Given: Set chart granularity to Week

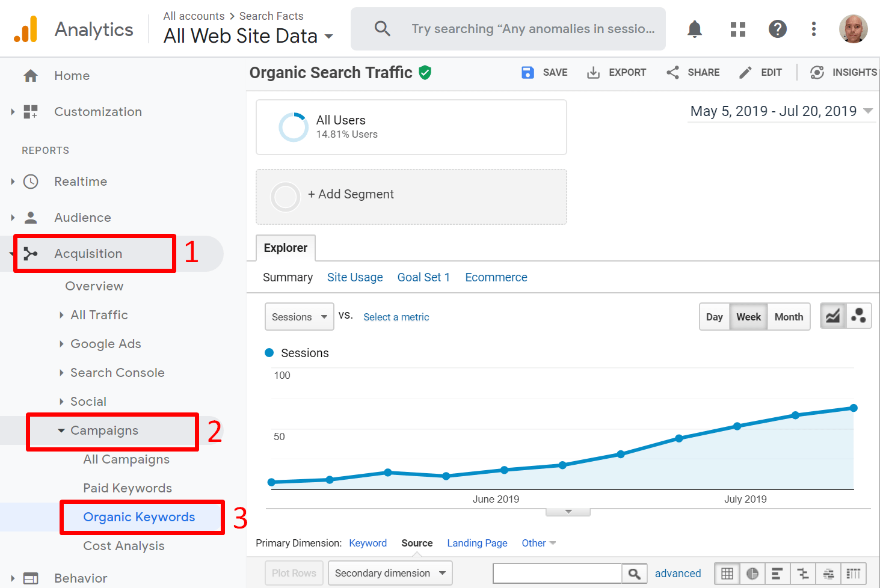Looking at the screenshot, I should pos(748,317).
